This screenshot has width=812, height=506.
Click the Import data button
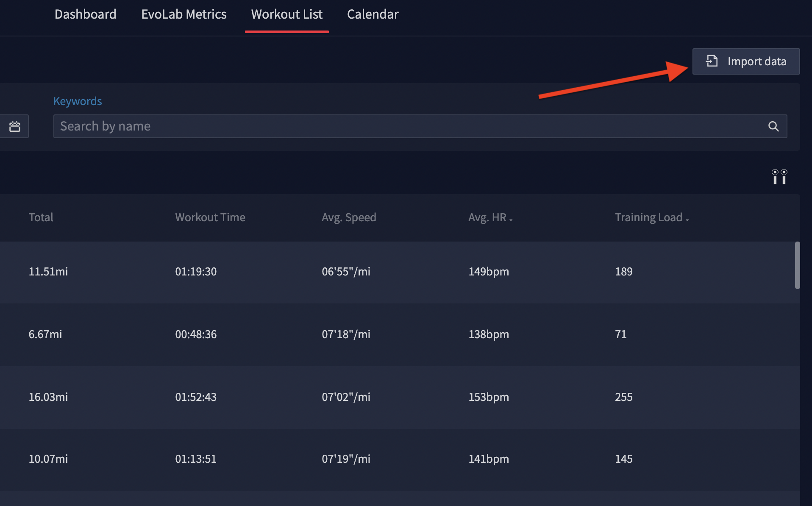tap(745, 61)
